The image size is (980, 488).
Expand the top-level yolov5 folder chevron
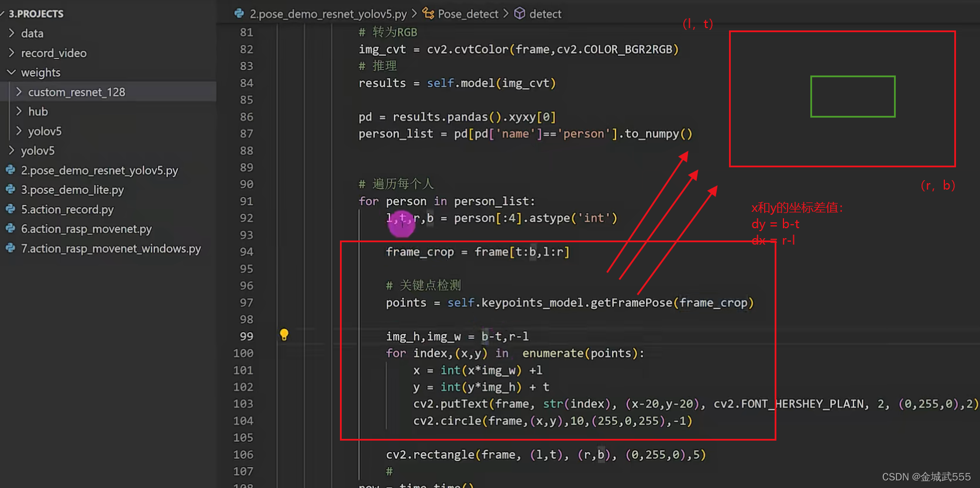(11, 150)
